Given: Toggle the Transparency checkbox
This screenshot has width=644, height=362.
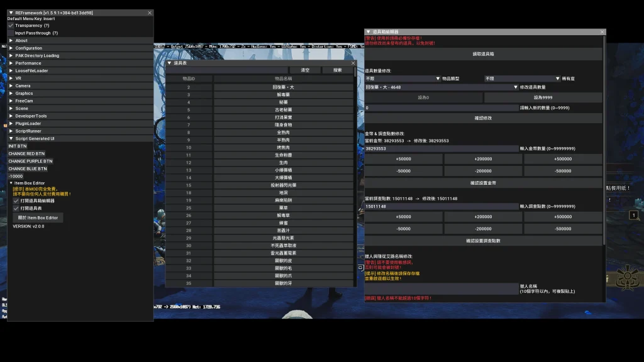Looking at the screenshot, I should (x=11, y=26).
